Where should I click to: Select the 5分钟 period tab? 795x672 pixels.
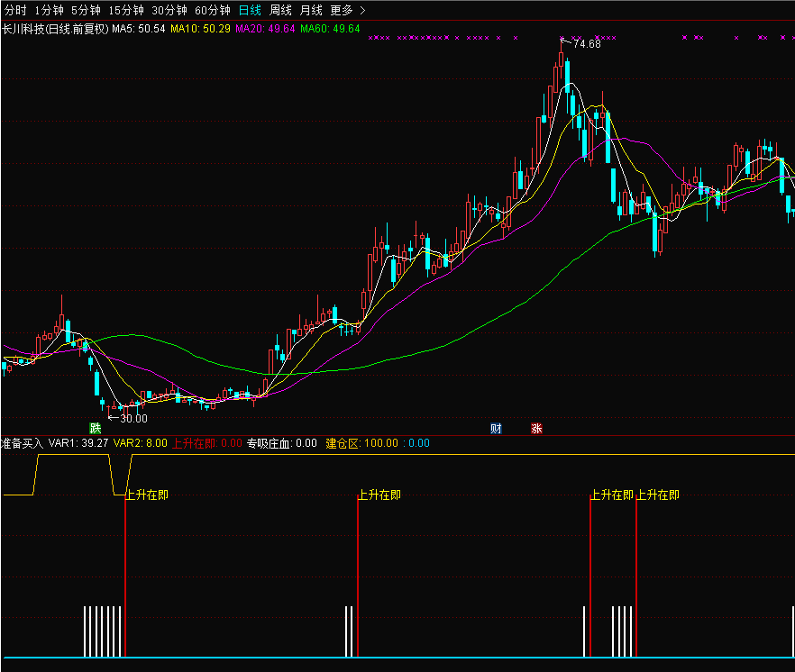(x=87, y=10)
